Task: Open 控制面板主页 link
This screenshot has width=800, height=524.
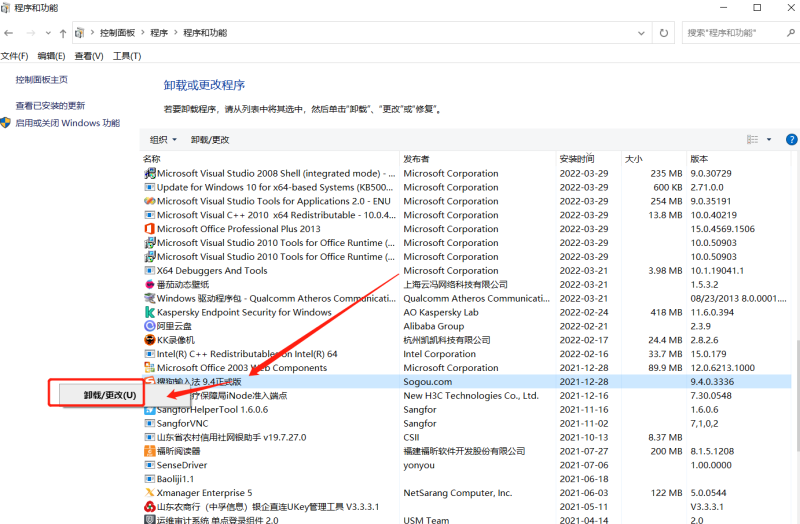Action: click(41, 80)
